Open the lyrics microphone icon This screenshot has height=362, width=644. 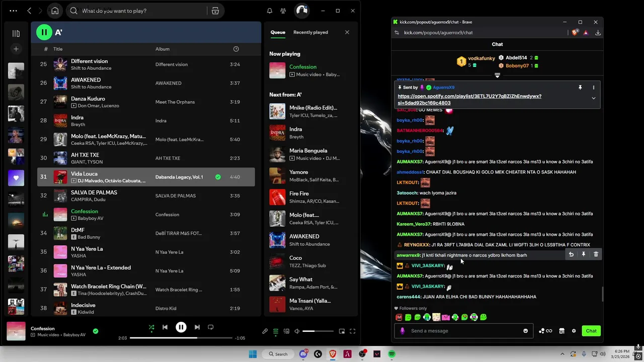click(265, 331)
